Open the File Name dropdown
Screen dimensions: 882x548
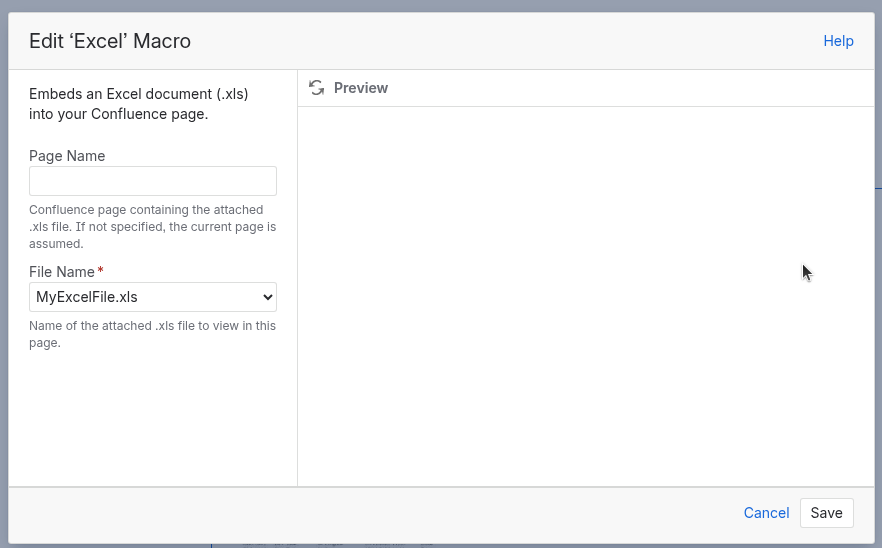[153, 297]
